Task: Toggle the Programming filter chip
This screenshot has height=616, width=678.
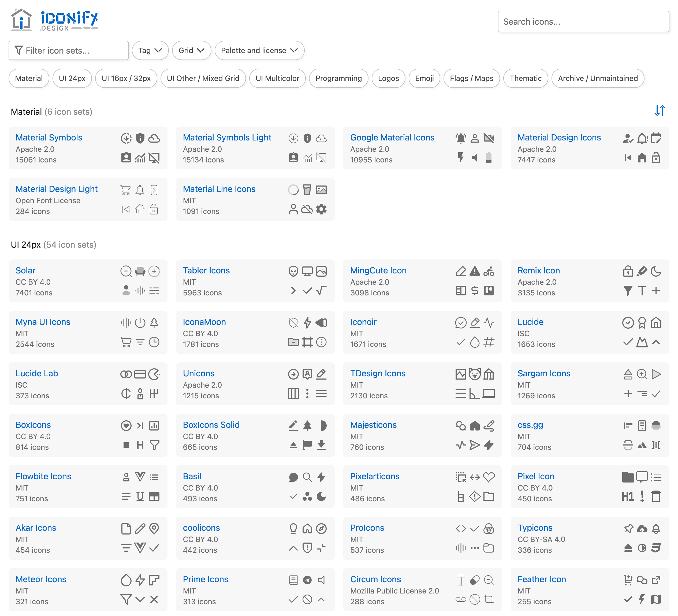Action: coord(339,78)
